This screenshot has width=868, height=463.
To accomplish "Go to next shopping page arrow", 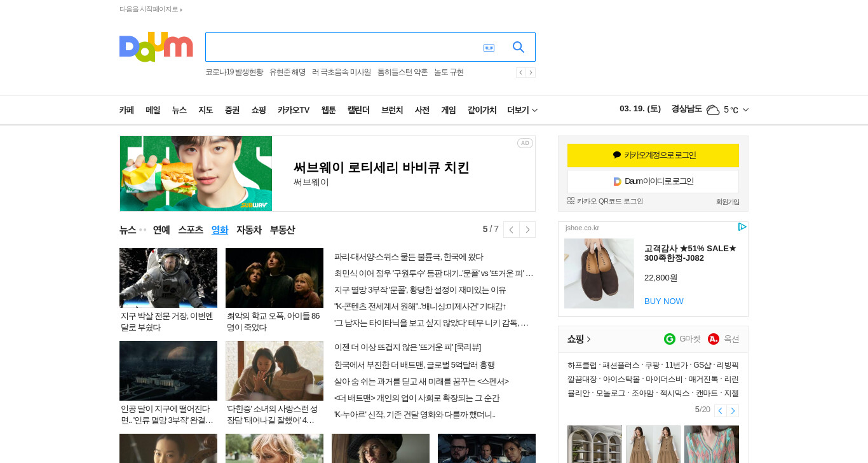I will pos(733,411).
